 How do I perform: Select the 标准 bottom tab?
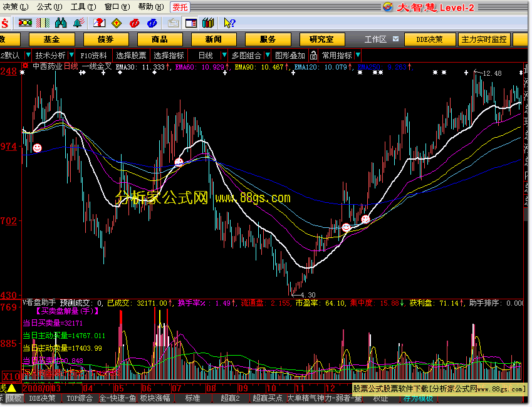(193, 398)
